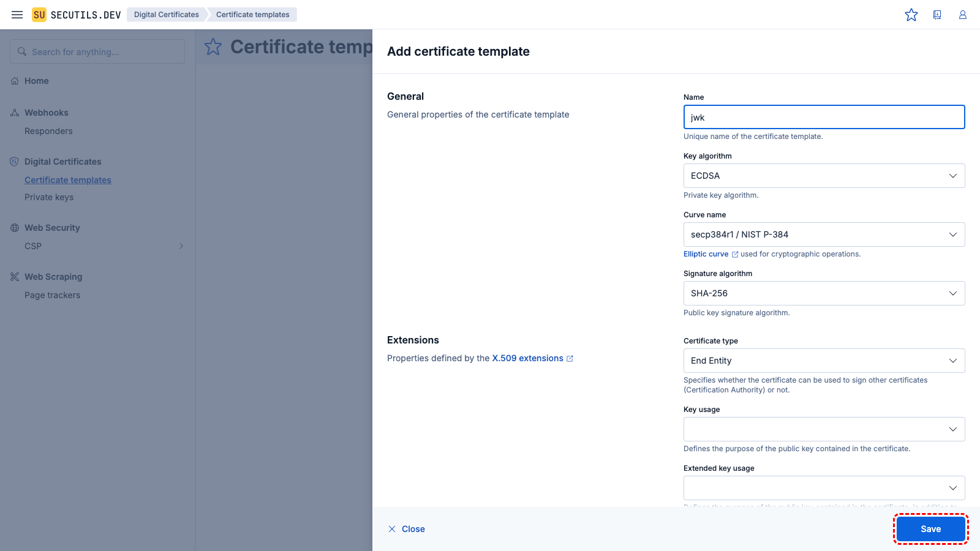980x551 pixels.
Task: Open the documentation book icon
Action: click(937, 15)
